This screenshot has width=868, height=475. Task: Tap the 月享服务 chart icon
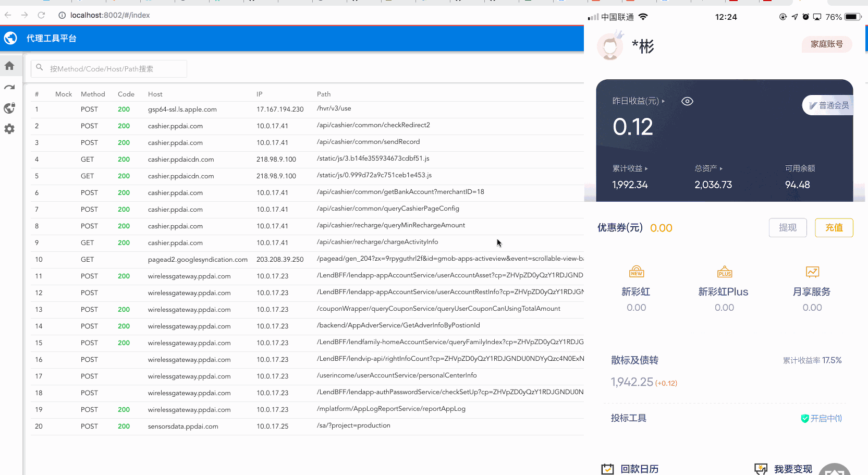pyautogui.click(x=812, y=272)
